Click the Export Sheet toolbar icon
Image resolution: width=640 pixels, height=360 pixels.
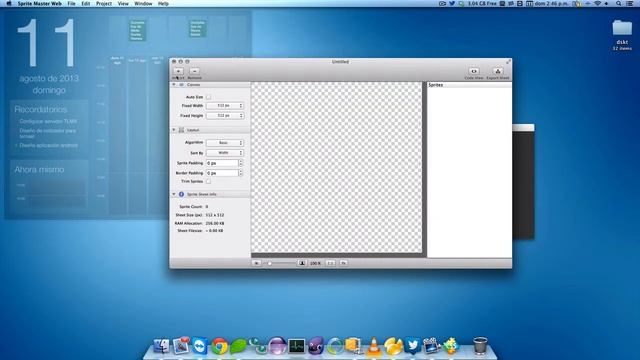click(x=497, y=71)
